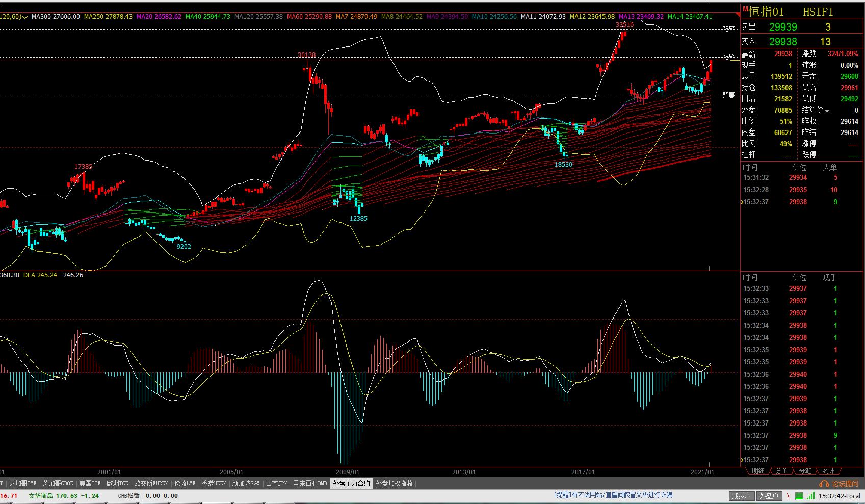Click the MA7 24879.49 indicator label

click(356, 17)
